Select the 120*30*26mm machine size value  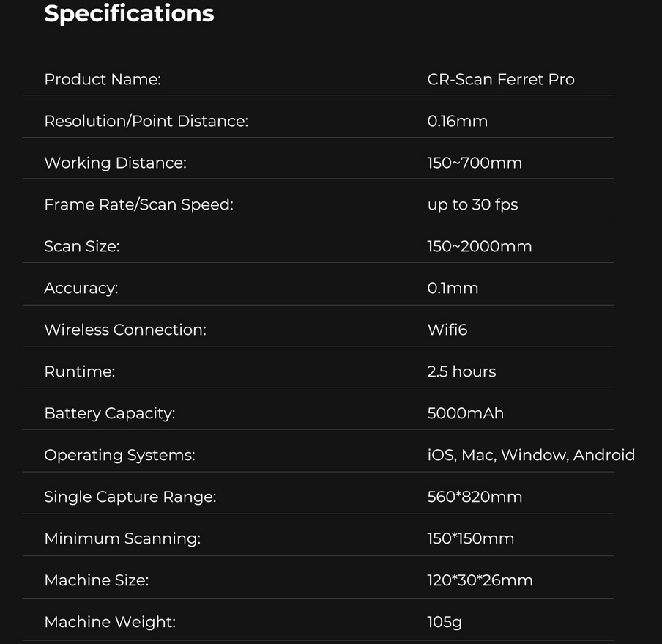(x=480, y=580)
